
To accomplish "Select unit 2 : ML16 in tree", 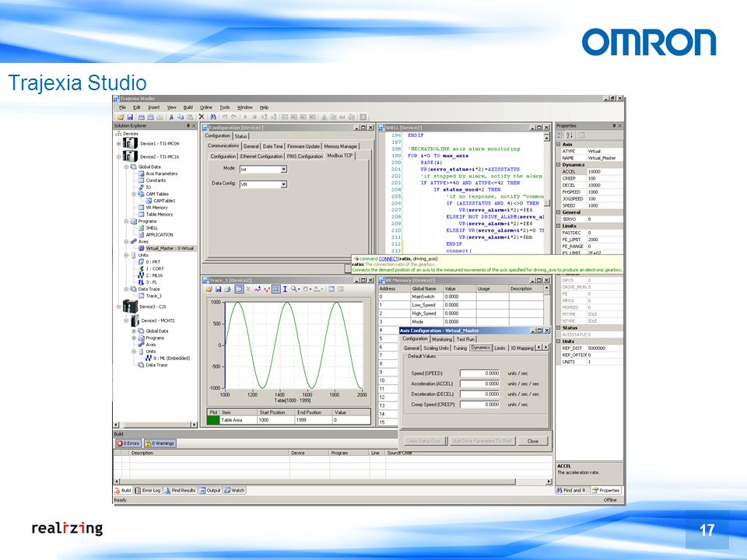I will (x=154, y=275).
